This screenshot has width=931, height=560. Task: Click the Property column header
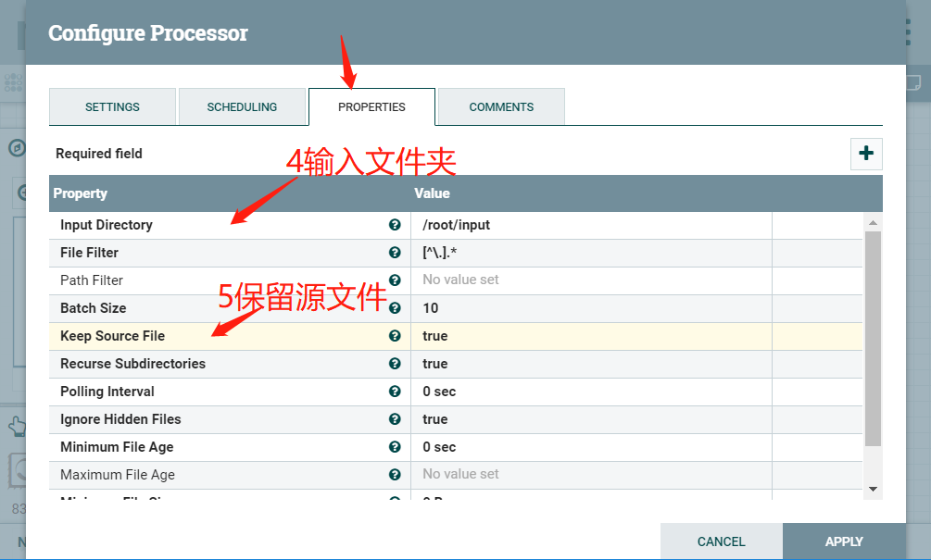tap(81, 193)
